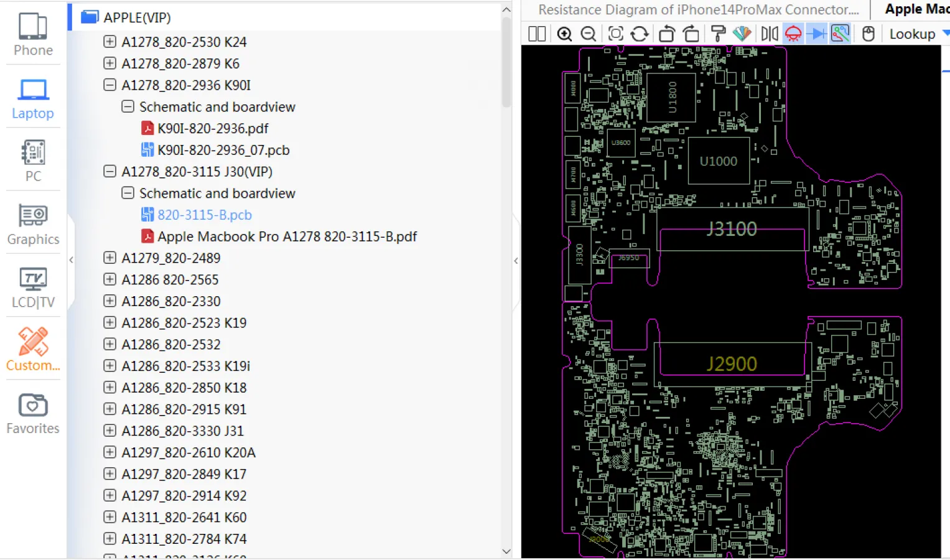The image size is (950, 560).
Task: Rotate the board counterclockwise
Action: click(666, 34)
